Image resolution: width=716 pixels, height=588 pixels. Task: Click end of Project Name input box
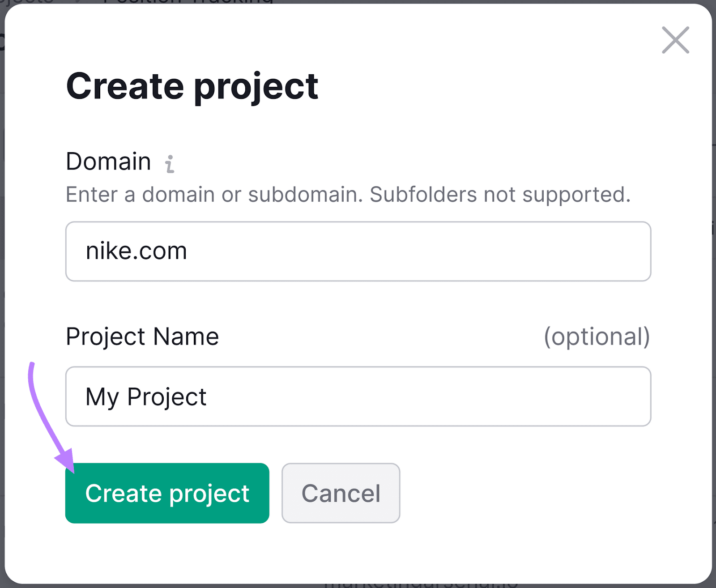click(635, 396)
